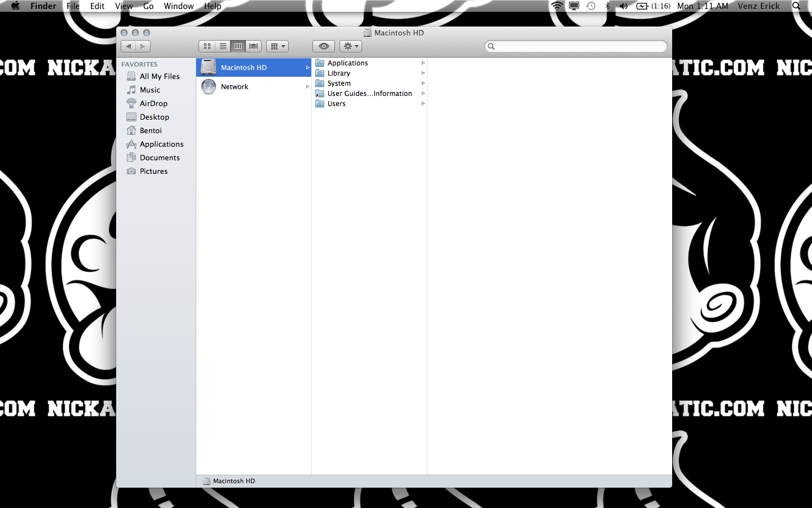Select the Library folder
This screenshot has width=812, height=508.
(369, 73)
